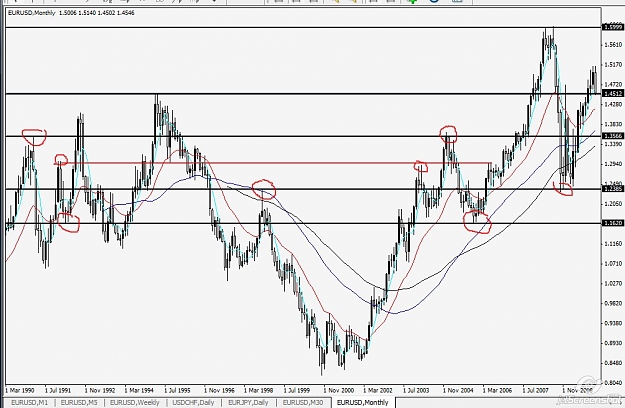Select the long red horizontal line
Screen dimensions: 625x408
pyautogui.click(x=272, y=163)
